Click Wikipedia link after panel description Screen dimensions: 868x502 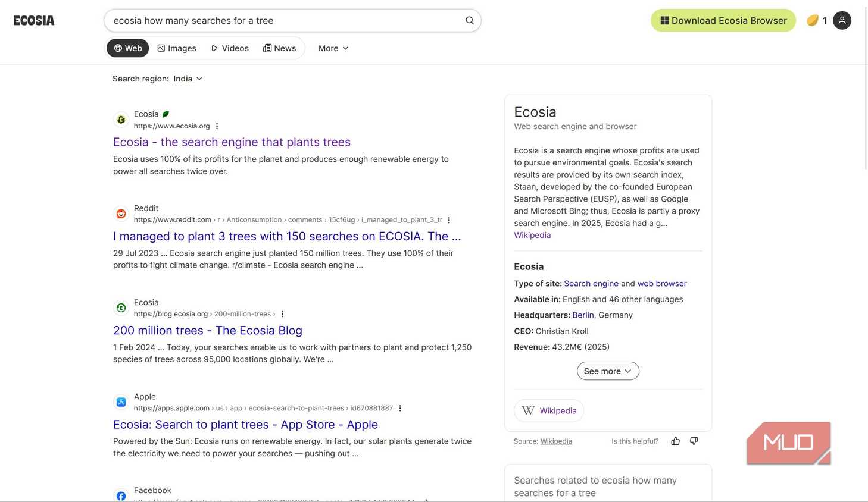tap(532, 235)
